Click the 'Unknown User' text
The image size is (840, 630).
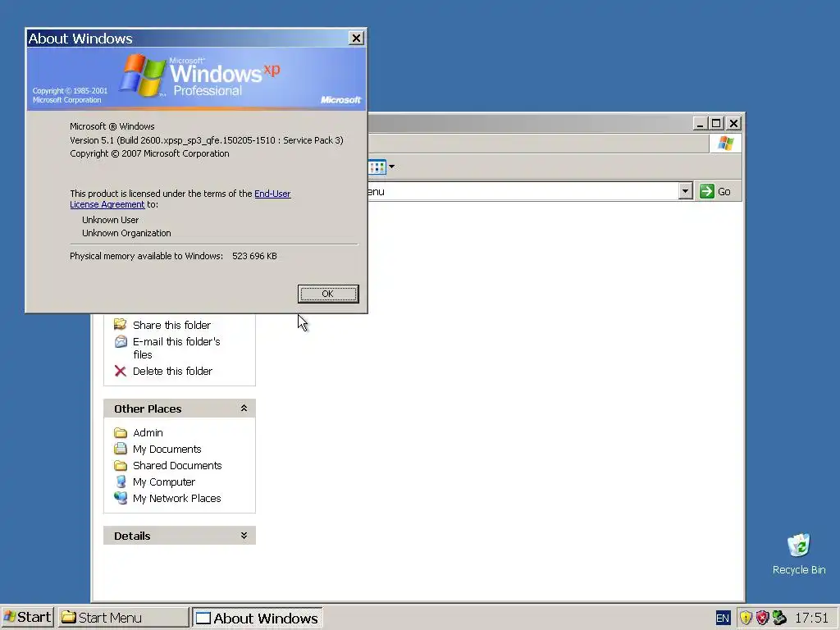pyautogui.click(x=111, y=220)
